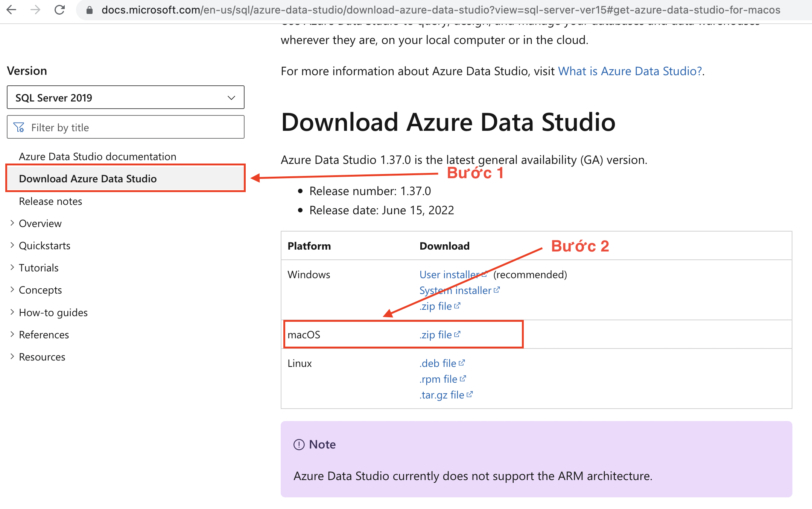Download the Linux .deb file
Image resolution: width=812 pixels, height=509 pixels.
point(438,364)
